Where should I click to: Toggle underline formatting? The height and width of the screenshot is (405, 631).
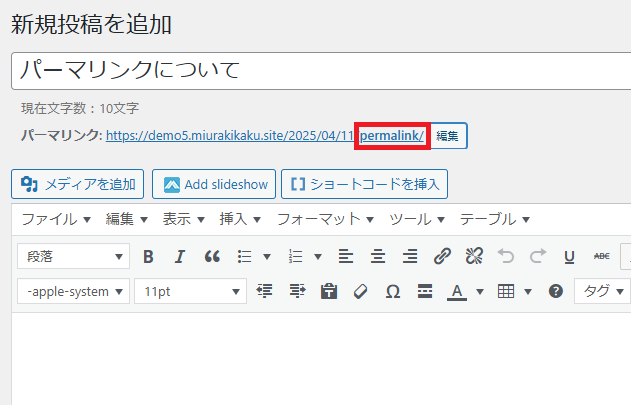[x=569, y=256]
